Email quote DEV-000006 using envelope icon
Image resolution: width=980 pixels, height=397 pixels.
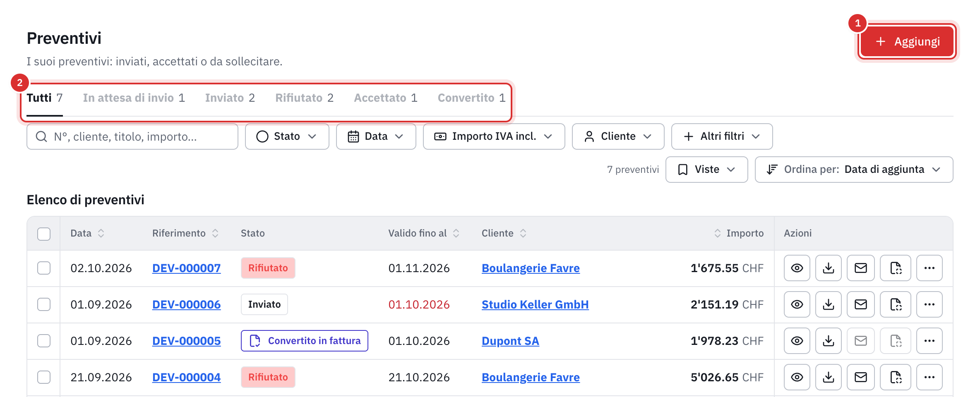coord(860,304)
